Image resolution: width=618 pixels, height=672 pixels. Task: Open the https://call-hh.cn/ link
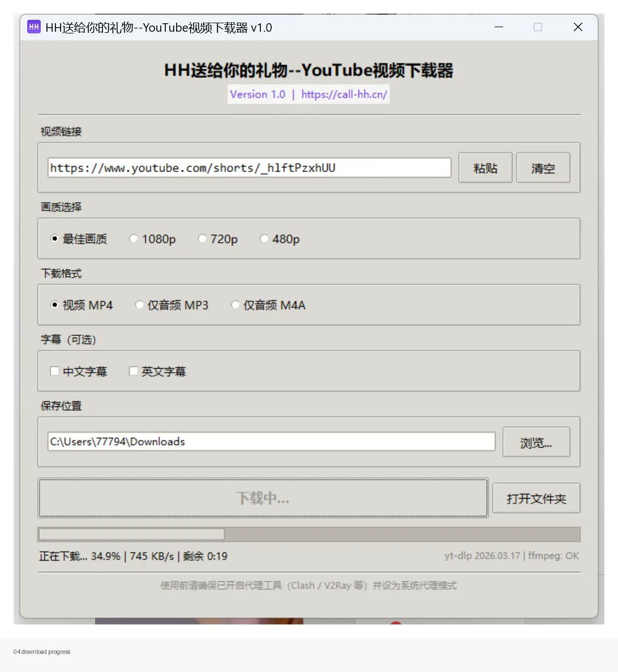click(344, 94)
